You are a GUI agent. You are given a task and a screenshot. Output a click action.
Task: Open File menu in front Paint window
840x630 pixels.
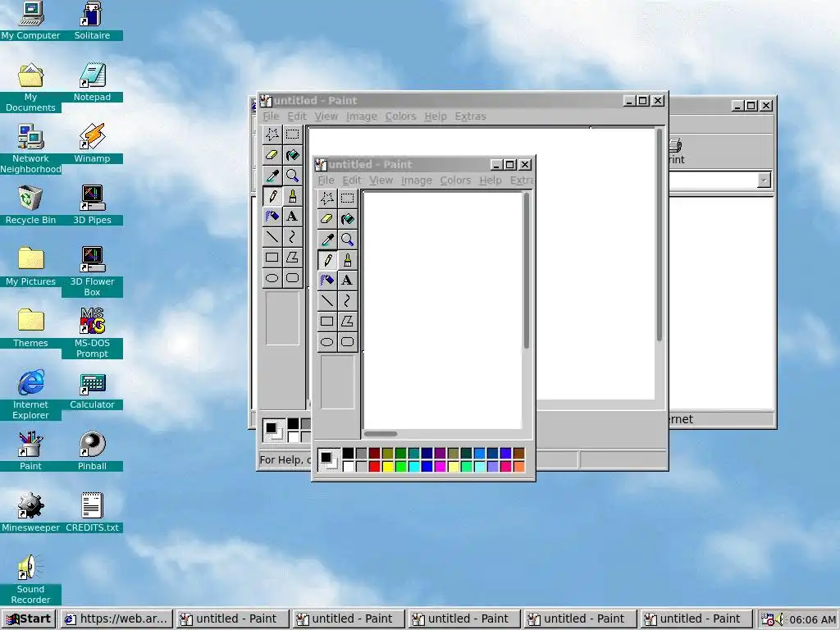[x=326, y=180]
